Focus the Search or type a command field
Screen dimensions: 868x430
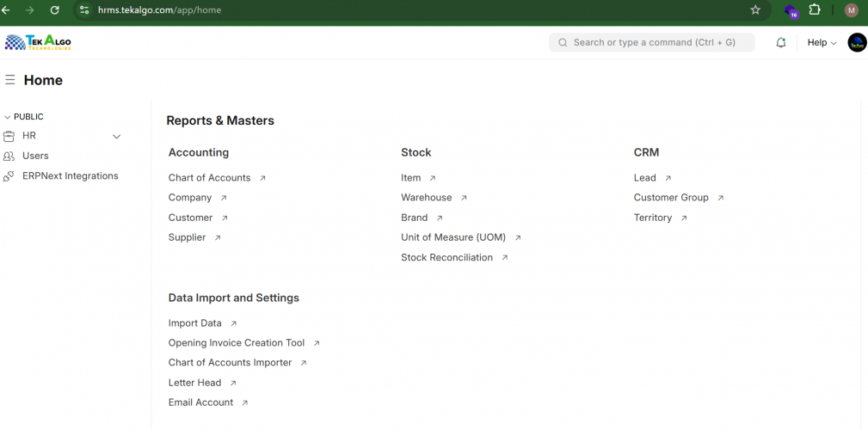651,43
